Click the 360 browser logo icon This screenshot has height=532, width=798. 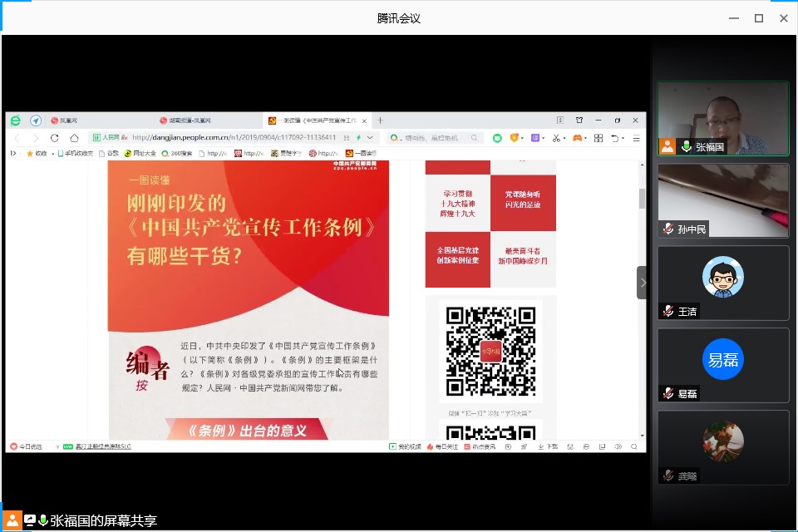(x=16, y=121)
